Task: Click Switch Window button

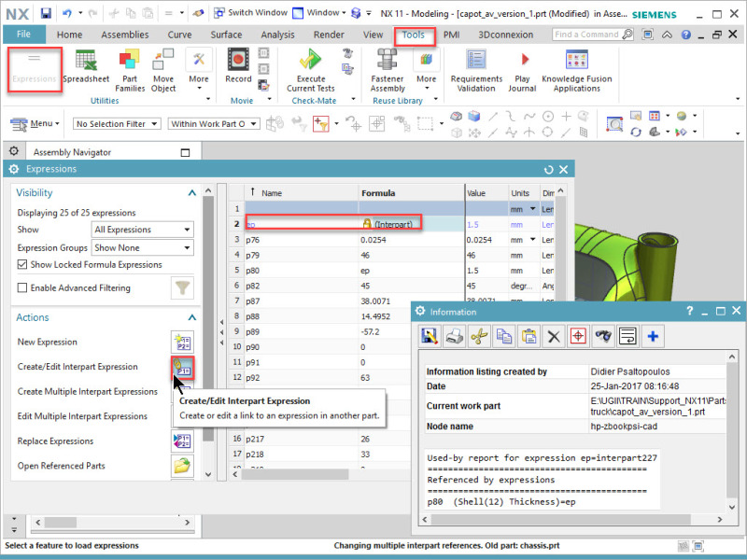Action: (x=250, y=13)
